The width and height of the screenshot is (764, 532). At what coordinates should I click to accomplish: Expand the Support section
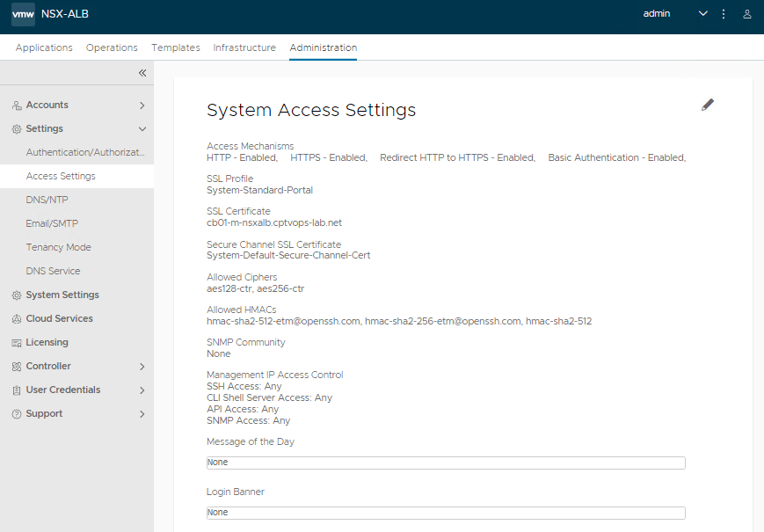tap(142, 414)
